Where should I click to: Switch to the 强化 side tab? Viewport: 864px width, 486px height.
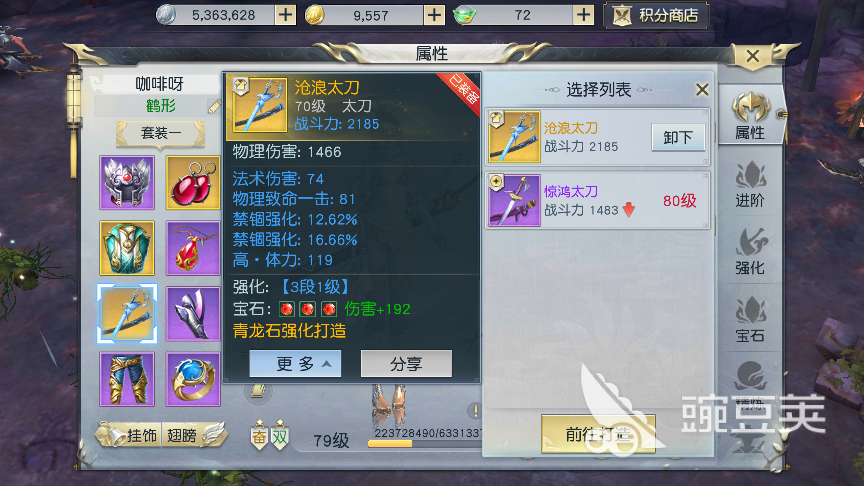click(x=750, y=252)
